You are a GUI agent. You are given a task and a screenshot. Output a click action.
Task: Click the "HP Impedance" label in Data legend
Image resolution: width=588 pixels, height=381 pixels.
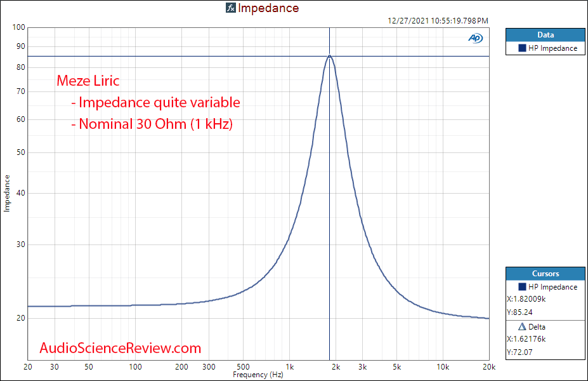click(552, 48)
